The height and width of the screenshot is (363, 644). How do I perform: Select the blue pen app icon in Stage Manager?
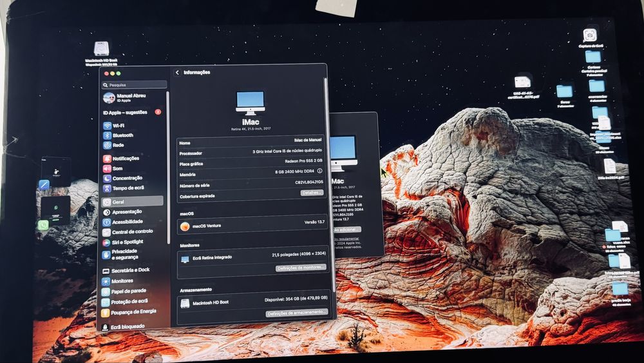click(44, 184)
